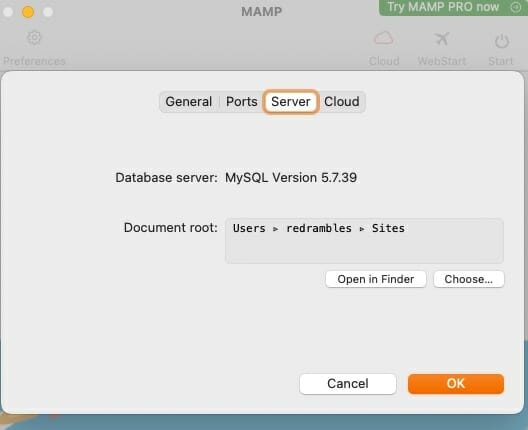Cancel the preferences dialog

348,384
